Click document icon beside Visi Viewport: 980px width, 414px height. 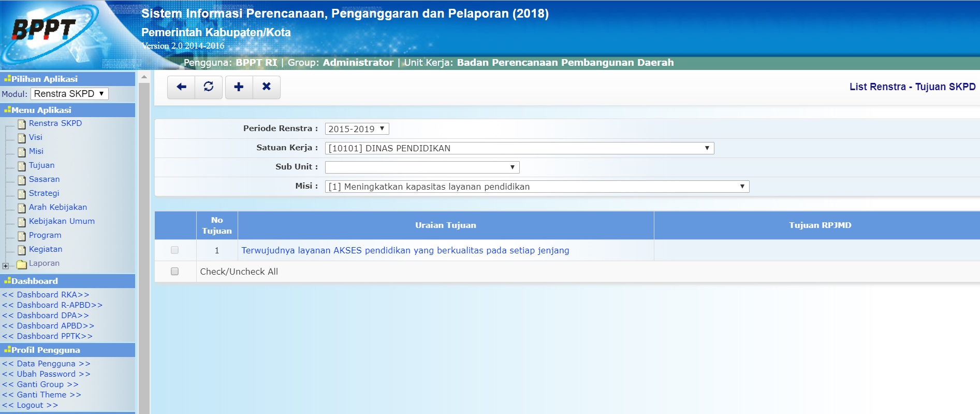[22, 138]
